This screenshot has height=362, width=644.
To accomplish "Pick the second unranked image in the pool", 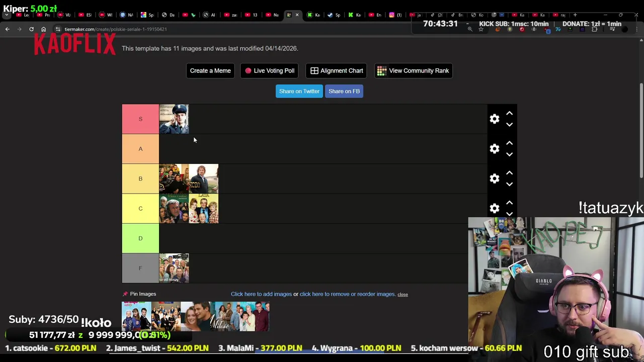I will pyautogui.click(x=166, y=316).
